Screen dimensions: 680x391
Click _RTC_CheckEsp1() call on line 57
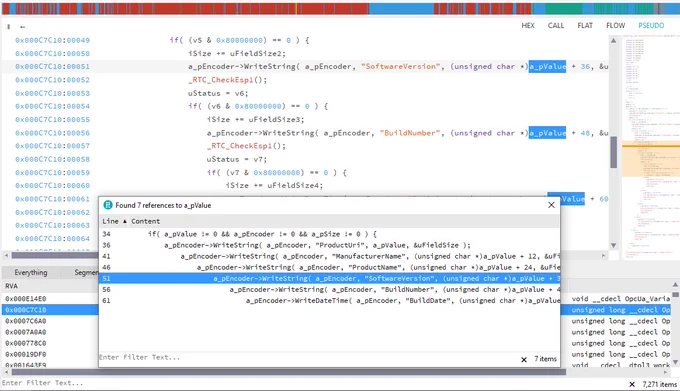click(x=246, y=146)
